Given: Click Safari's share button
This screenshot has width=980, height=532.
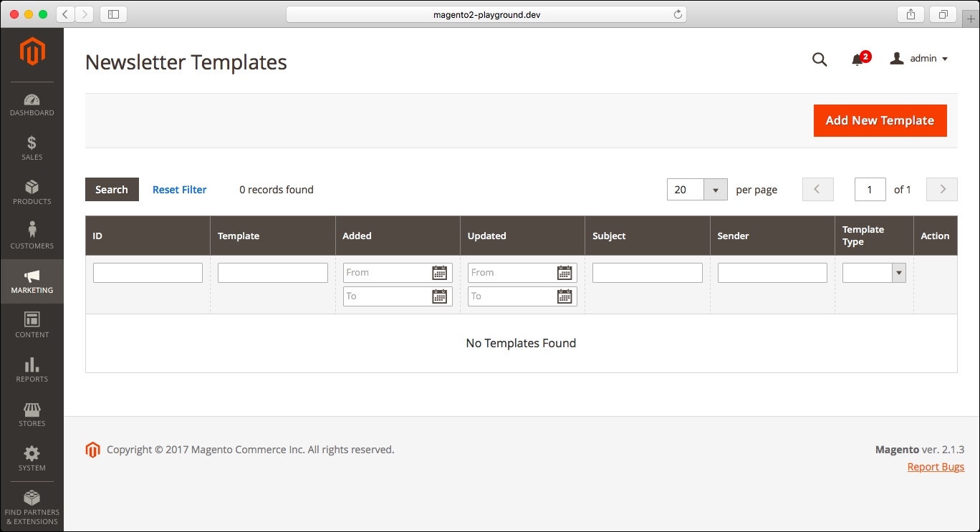Looking at the screenshot, I should tap(911, 14).
